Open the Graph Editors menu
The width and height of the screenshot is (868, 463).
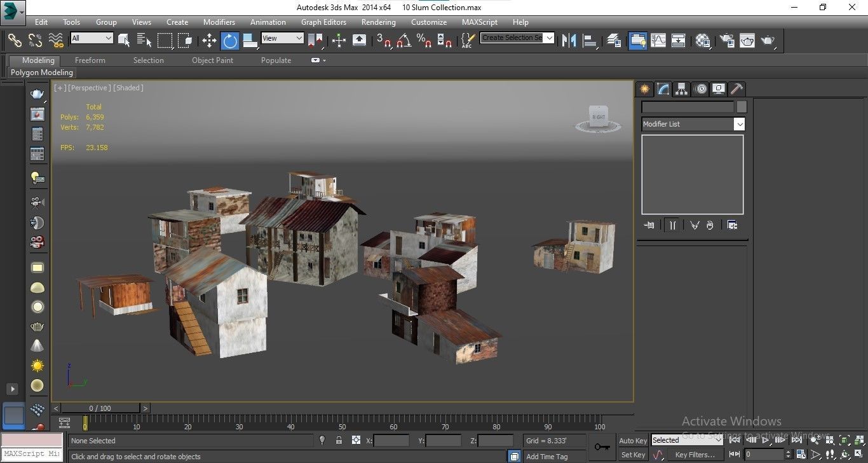[324, 22]
